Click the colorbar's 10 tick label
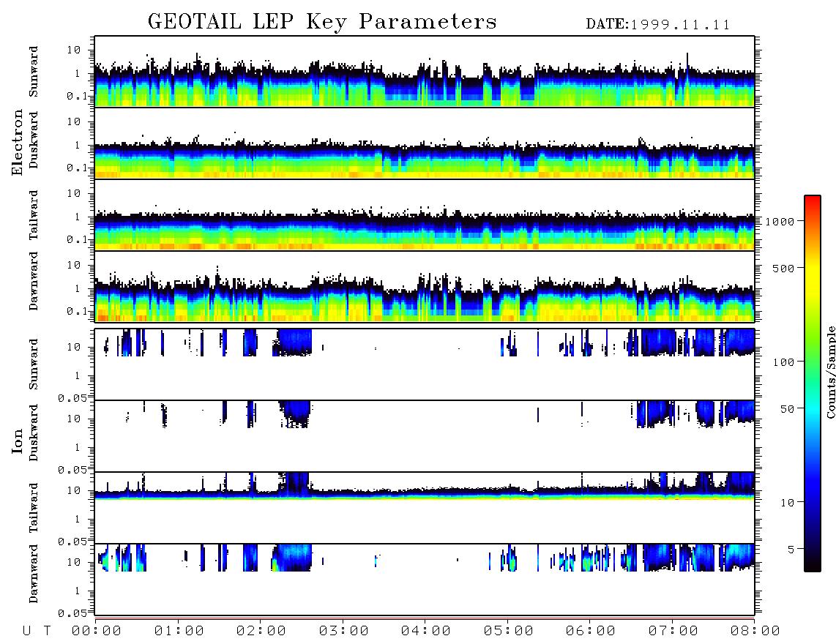This screenshot has width=836, height=644. [788, 503]
